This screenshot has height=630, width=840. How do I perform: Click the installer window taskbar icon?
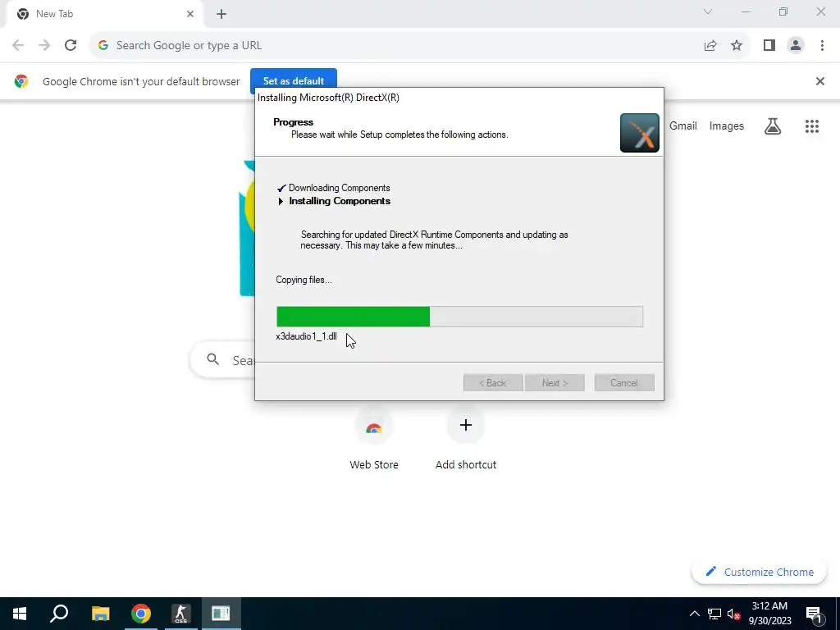tap(221, 614)
